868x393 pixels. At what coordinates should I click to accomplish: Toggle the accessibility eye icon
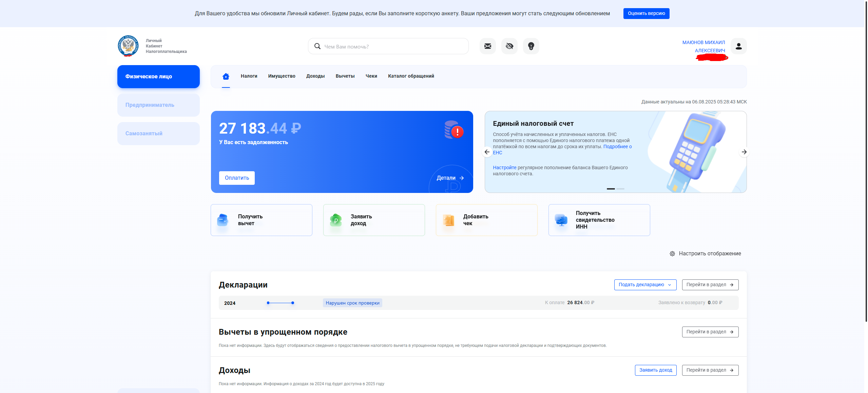point(509,46)
